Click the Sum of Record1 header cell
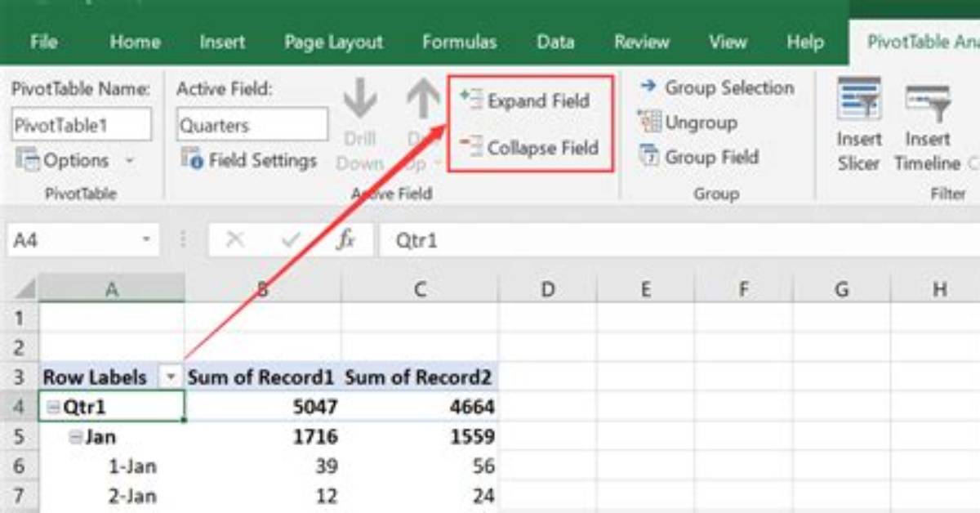Screen dimensions: 980x513 click(262, 377)
